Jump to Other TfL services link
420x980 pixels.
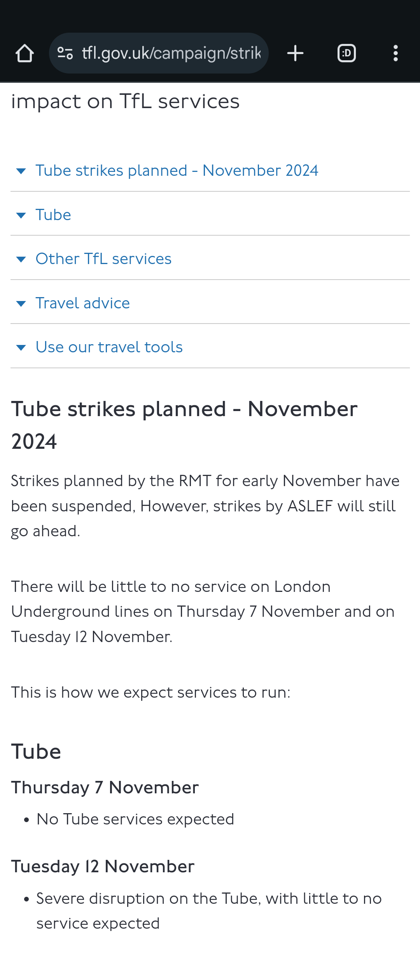103,259
